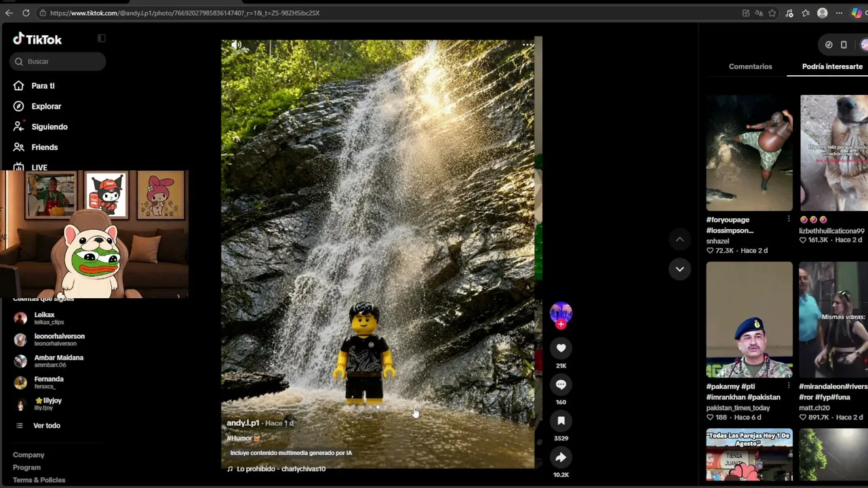The height and width of the screenshot is (488, 868).
Task: Open the Mismas vibras video thumbnail
Action: pyautogui.click(x=834, y=320)
